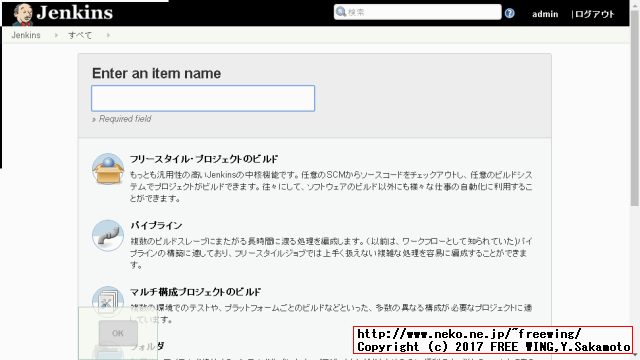The image size is (640, 360).
Task: Select the pipeline pipe icon
Action: [x=108, y=236]
